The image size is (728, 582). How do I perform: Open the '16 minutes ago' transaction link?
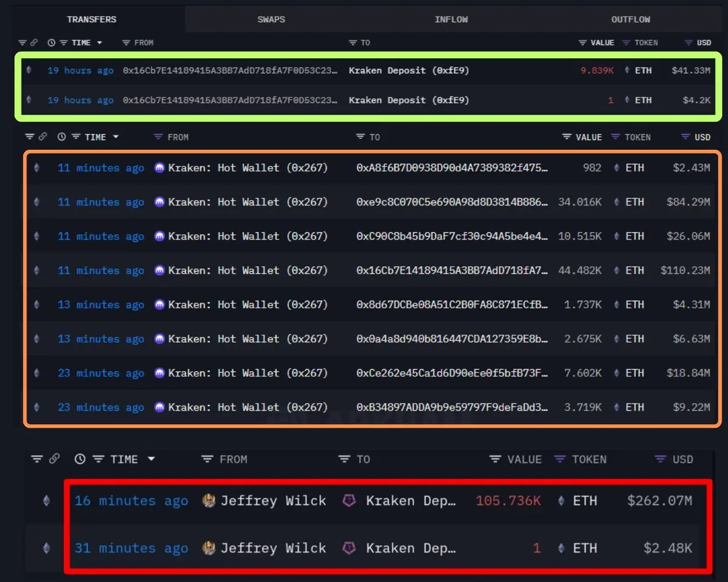point(131,501)
